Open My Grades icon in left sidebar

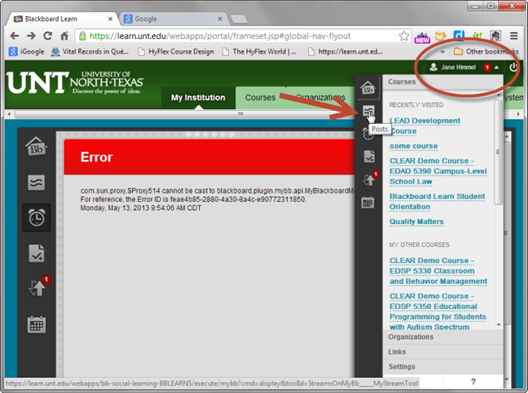click(36, 253)
